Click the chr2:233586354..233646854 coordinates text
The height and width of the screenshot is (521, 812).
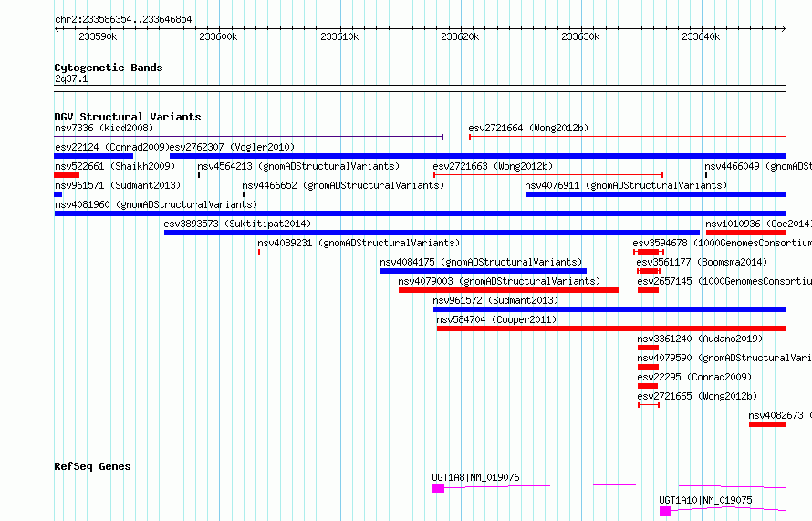tap(123, 19)
